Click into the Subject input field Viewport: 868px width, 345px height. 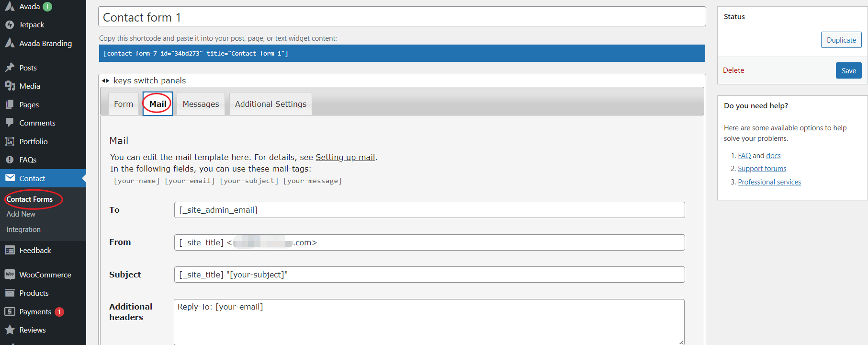tap(429, 275)
